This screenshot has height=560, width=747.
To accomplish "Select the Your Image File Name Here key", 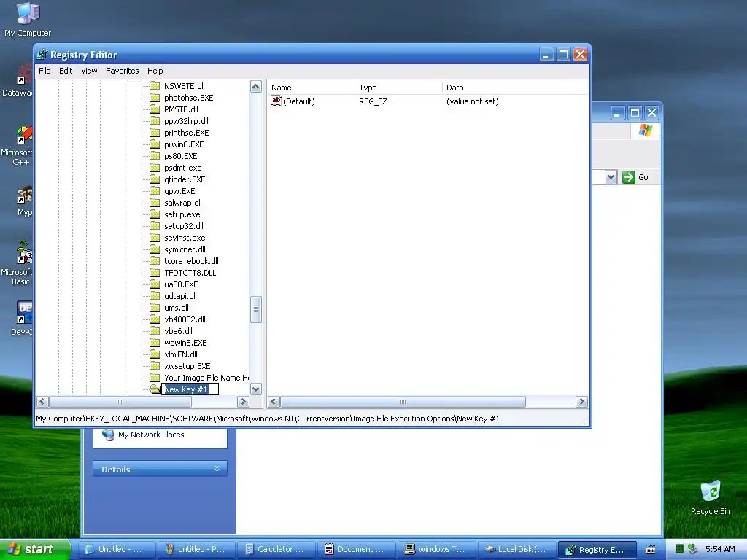I will tap(206, 378).
